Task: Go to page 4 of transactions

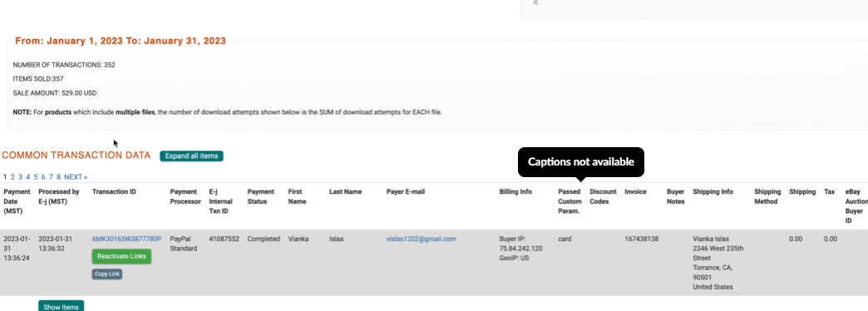Action: pyautogui.click(x=28, y=177)
